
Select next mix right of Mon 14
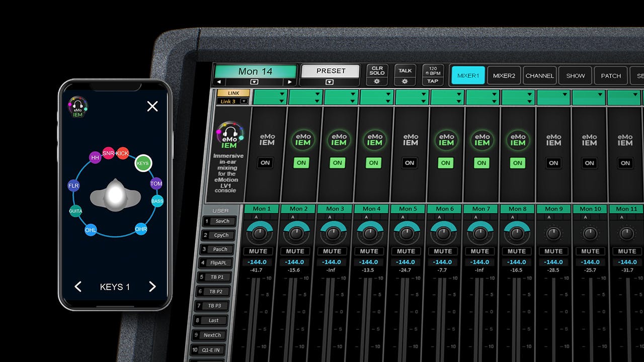pyautogui.click(x=290, y=82)
